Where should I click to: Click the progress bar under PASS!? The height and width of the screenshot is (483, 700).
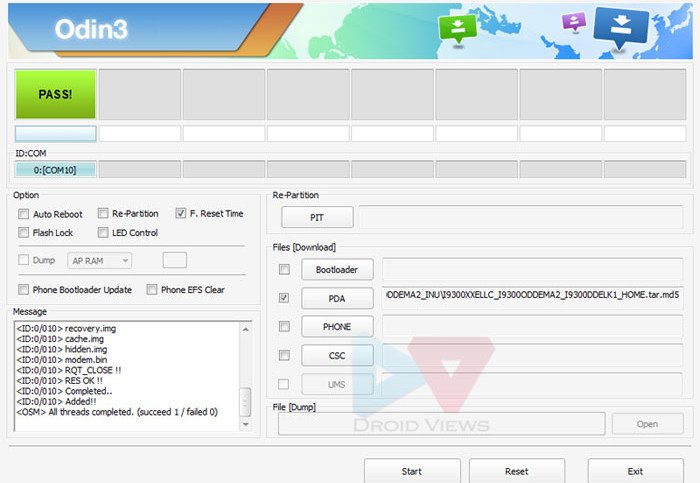[x=55, y=133]
